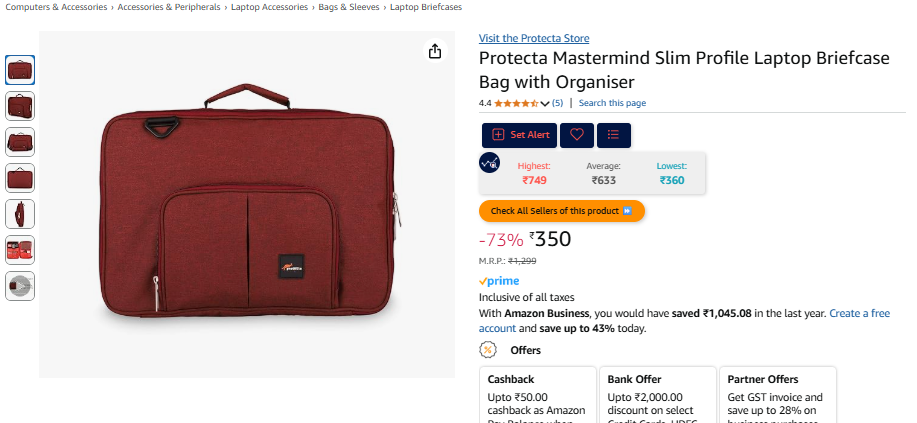Select the side-view bag thumbnail
The height and width of the screenshot is (423, 917).
(20, 214)
